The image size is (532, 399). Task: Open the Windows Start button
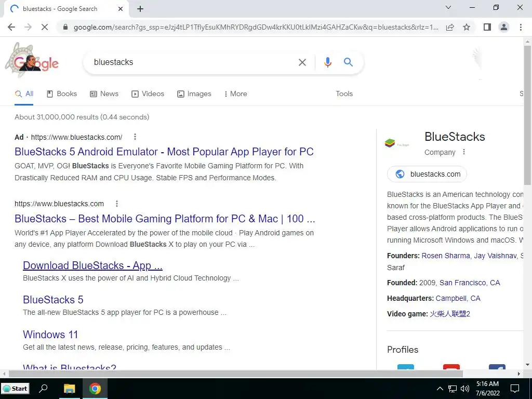(x=15, y=389)
